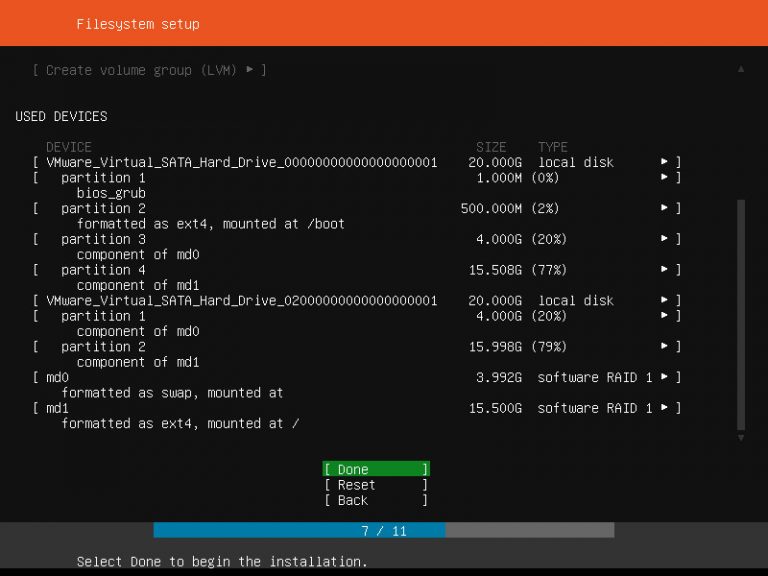Screen dimensions: 768x576
Task: Expand the arrow for 500.000M partition 2
Action: click(x=664, y=208)
